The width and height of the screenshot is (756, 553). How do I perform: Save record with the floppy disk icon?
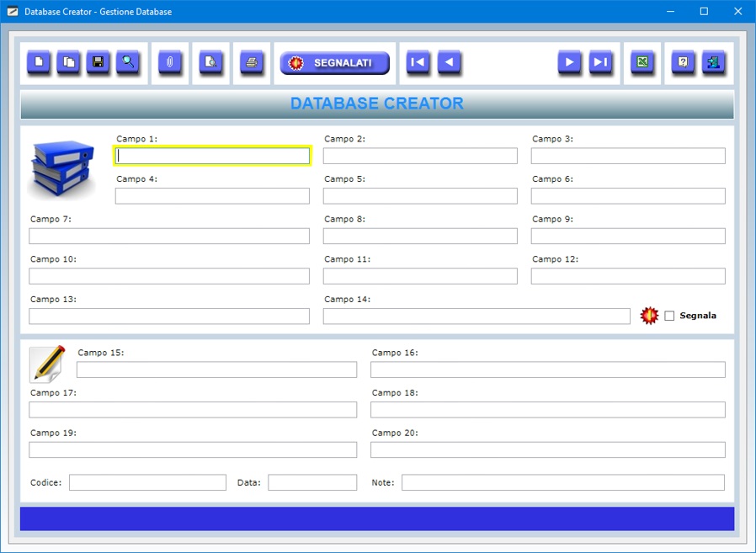pos(98,62)
